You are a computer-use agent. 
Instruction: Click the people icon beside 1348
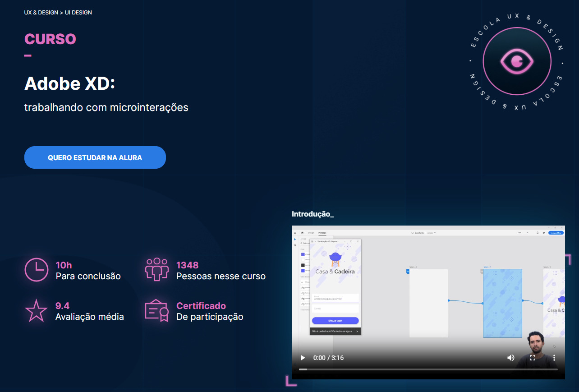click(156, 270)
